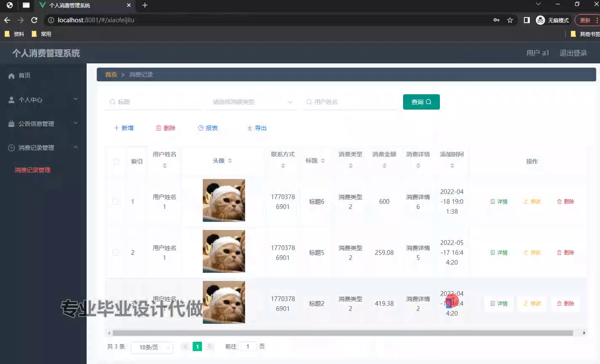
Task: Check the row 2 checkbox
Action: click(x=115, y=253)
